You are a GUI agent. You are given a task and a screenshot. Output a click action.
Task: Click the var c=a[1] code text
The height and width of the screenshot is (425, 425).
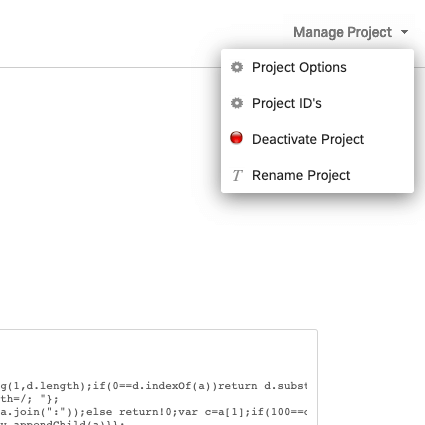point(217,412)
